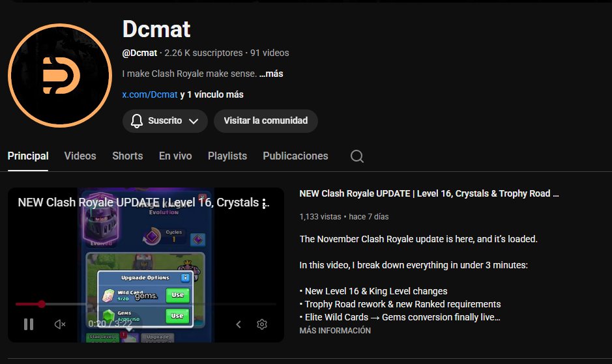Image resolution: width=612 pixels, height=364 pixels.
Task: Click the @Dcmat channel handle
Action: pyautogui.click(x=139, y=53)
